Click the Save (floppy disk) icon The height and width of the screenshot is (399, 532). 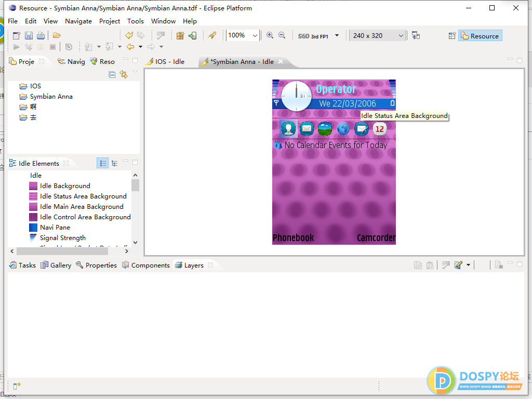[x=29, y=35]
